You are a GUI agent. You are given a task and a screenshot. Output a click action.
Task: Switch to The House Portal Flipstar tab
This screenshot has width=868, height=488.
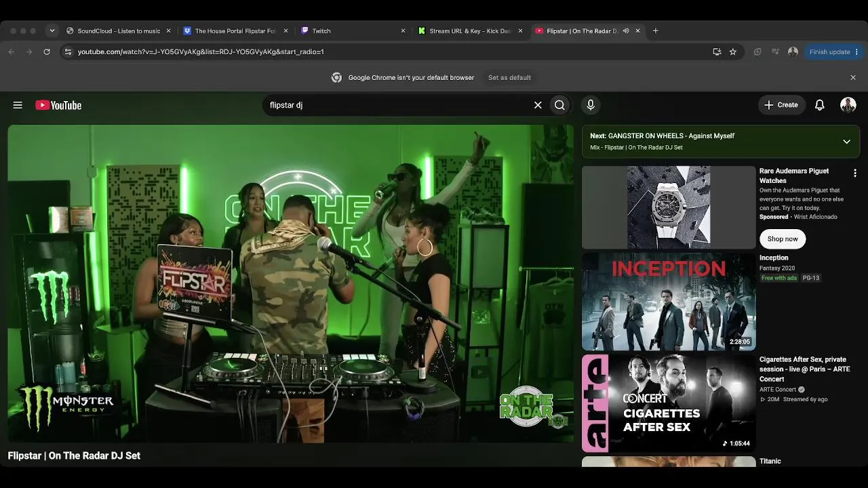click(x=235, y=30)
